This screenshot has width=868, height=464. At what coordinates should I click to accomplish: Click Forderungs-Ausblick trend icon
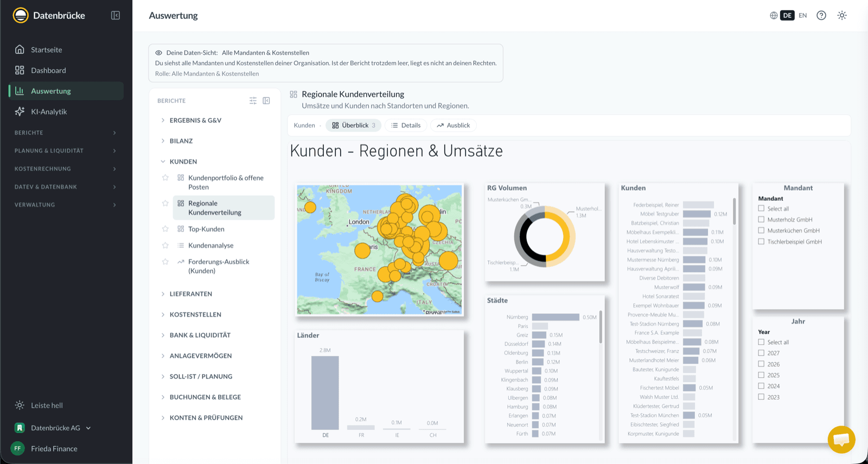tap(181, 261)
